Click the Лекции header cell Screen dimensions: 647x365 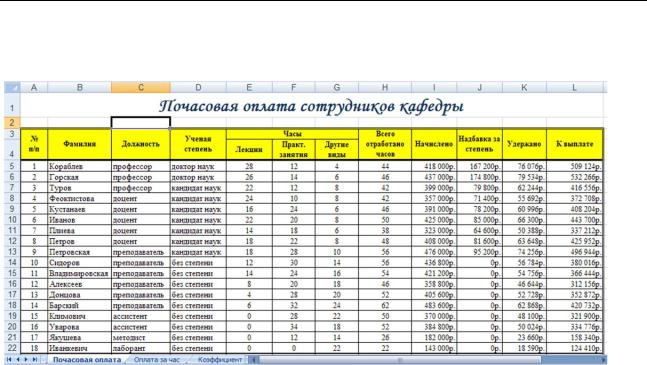(249, 149)
